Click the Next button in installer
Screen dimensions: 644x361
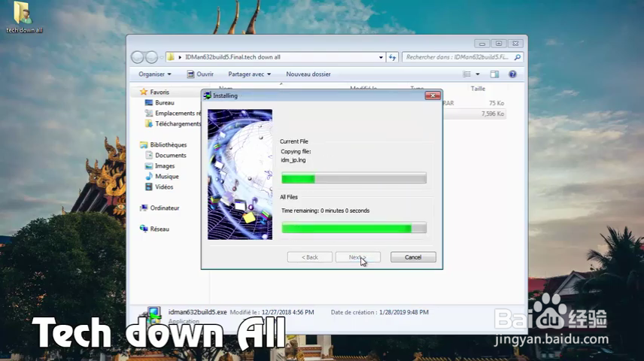(357, 257)
